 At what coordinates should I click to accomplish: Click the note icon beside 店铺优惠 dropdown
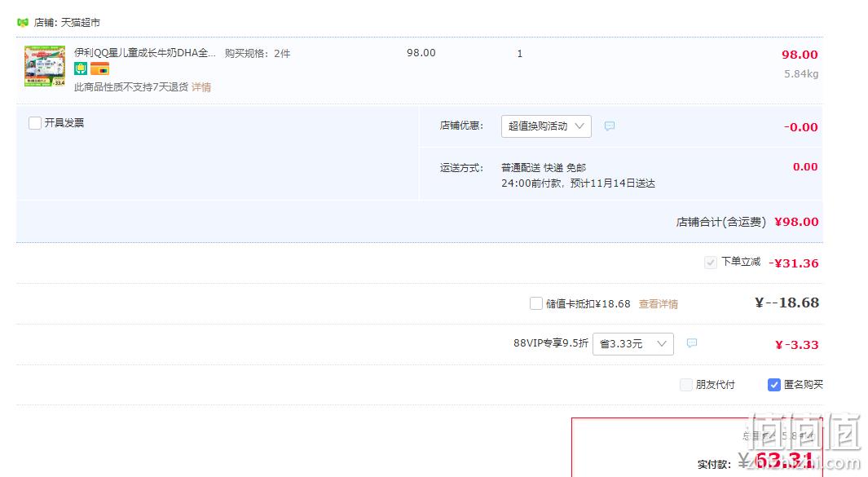click(610, 126)
